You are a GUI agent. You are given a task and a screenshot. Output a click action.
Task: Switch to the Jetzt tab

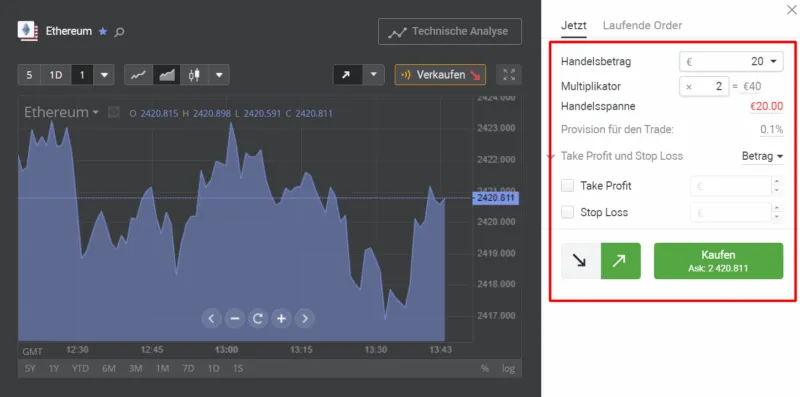click(574, 26)
